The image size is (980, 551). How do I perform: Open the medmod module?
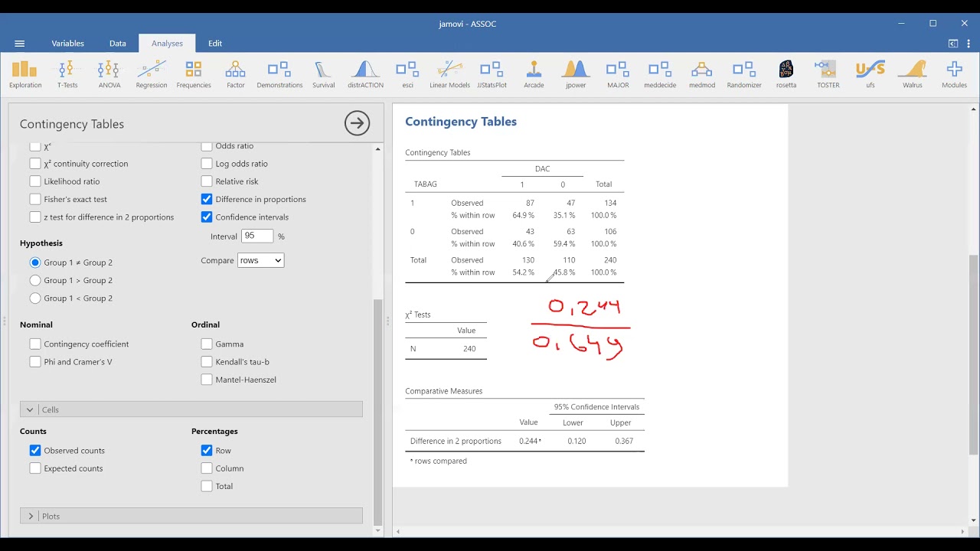(702, 74)
